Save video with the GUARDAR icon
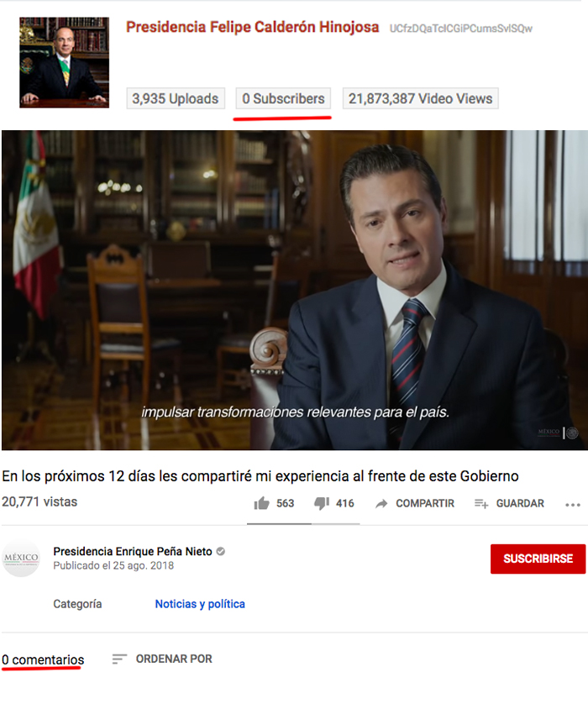This screenshot has height=714, width=588. (x=481, y=503)
